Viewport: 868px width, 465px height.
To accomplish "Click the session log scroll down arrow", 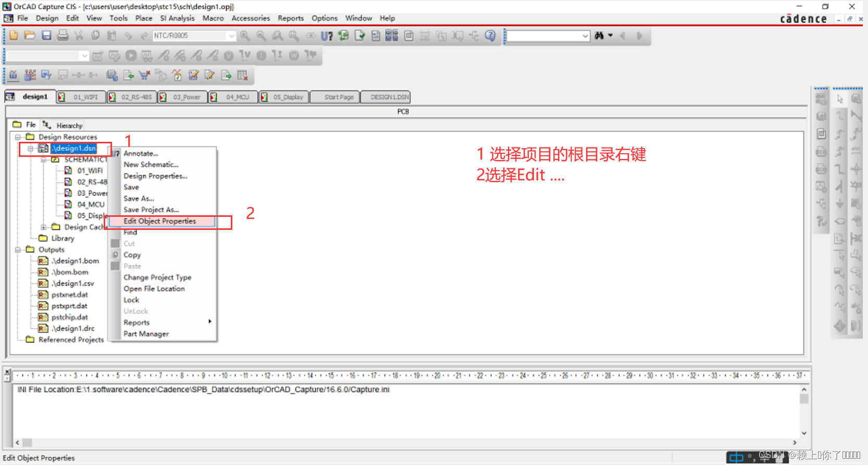I will tap(804, 433).
